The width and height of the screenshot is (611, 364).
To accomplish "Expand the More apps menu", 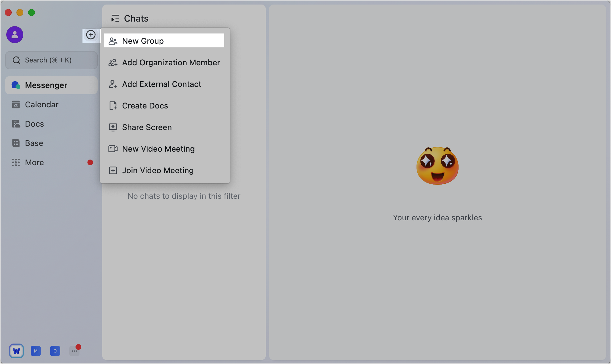I will pos(34,162).
